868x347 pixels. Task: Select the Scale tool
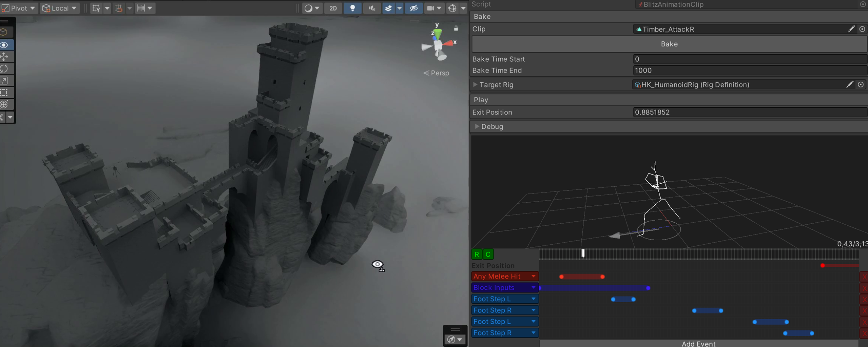pos(5,81)
